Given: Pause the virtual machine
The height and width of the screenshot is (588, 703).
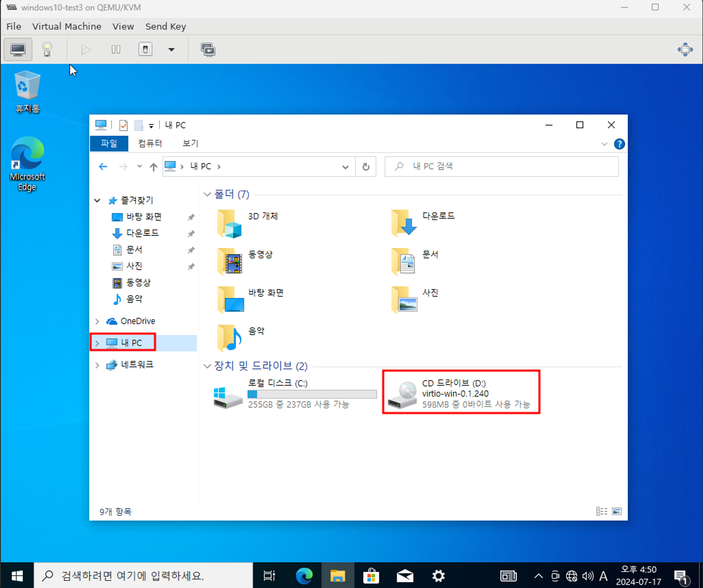Looking at the screenshot, I should pyautogui.click(x=116, y=50).
